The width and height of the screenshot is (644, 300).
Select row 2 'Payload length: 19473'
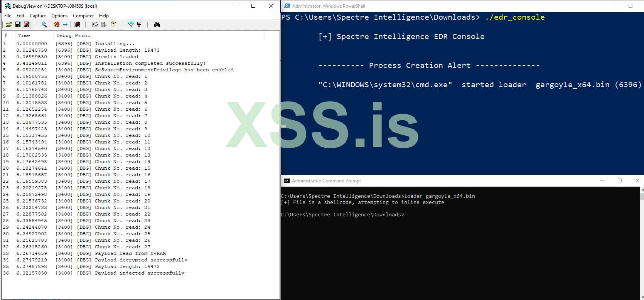[141, 51]
